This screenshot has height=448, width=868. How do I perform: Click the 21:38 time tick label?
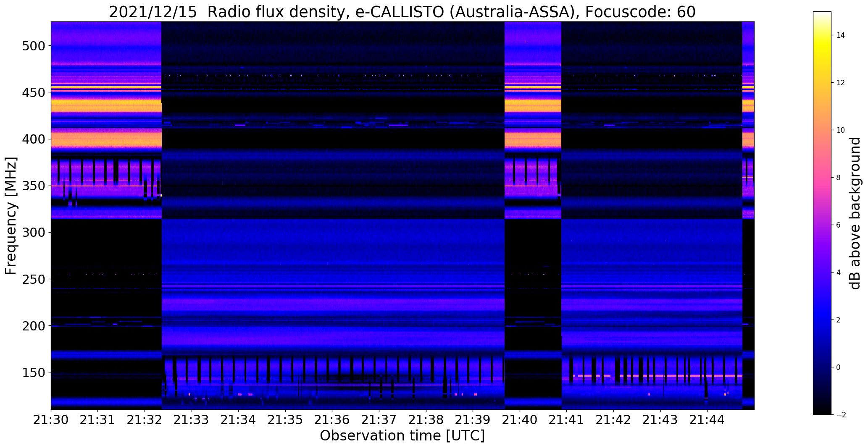426,420
